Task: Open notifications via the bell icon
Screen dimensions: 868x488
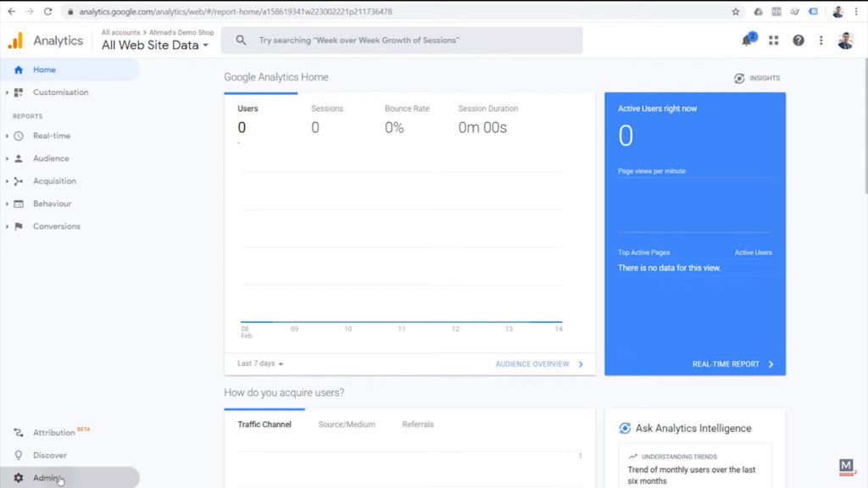Action: point(746,40)
